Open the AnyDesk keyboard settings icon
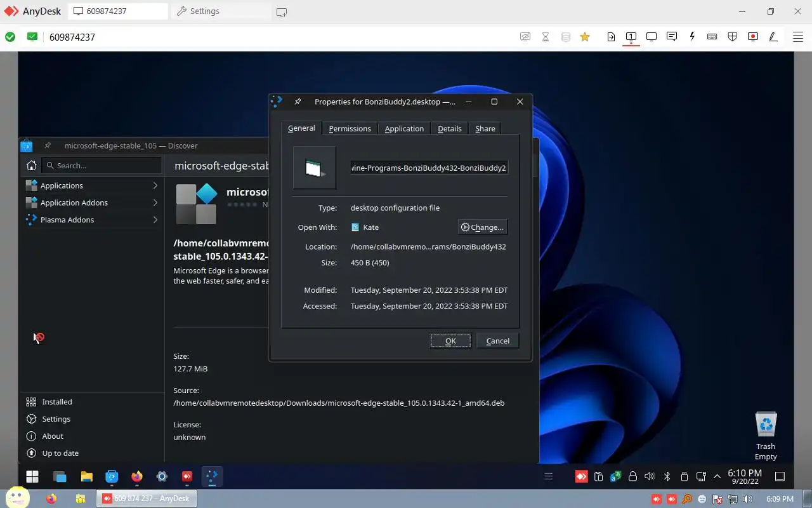812x508 pixels. 712,37
